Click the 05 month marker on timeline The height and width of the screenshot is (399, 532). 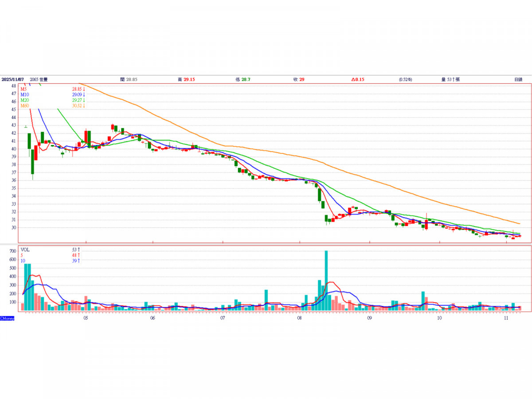[x=86, y=318]
